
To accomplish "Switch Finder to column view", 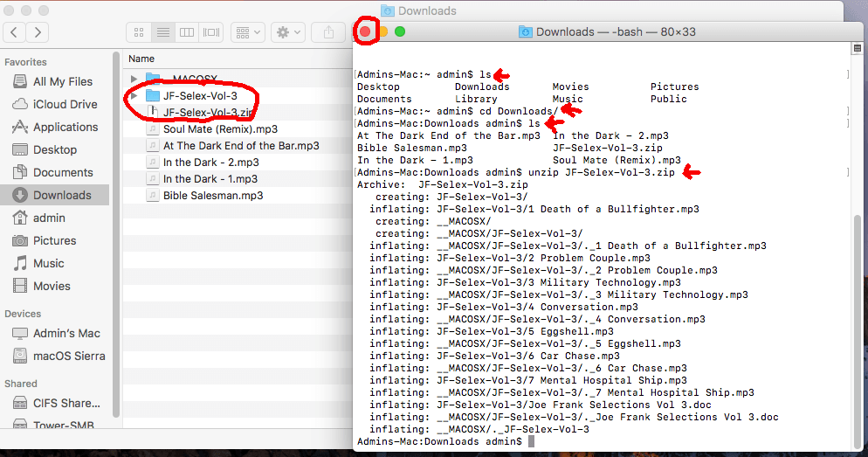I will [187, 32].
